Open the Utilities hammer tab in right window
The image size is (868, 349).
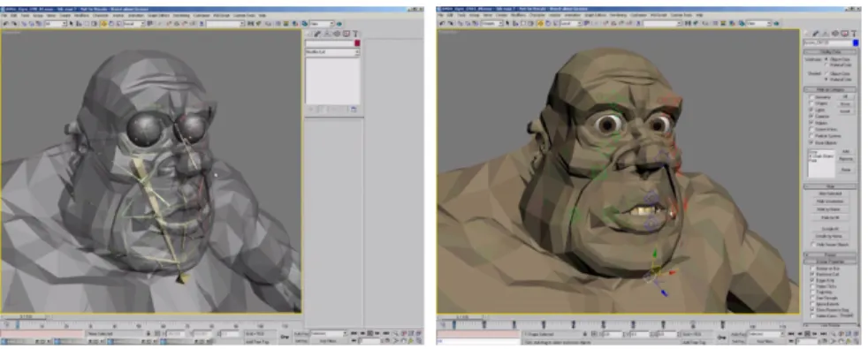[x=854, y=34]
